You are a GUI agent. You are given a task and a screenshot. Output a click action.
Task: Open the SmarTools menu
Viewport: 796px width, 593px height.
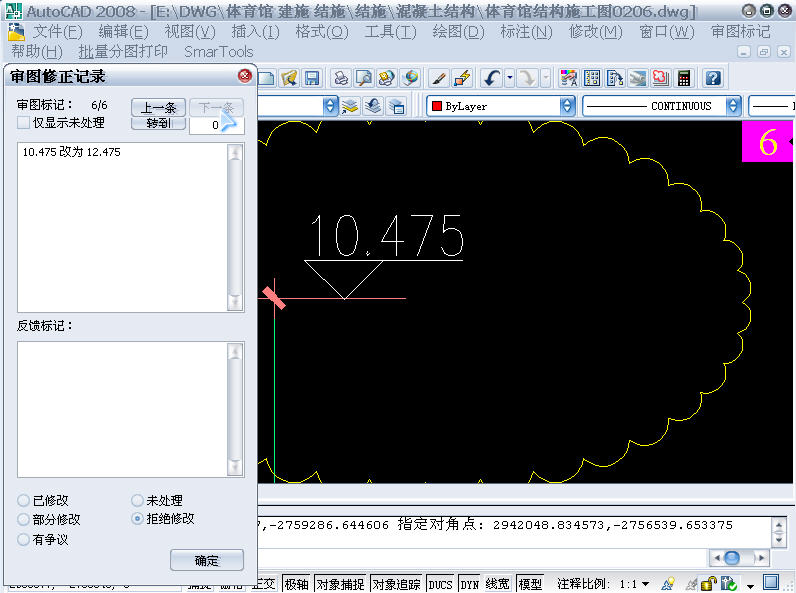point(219,52)
